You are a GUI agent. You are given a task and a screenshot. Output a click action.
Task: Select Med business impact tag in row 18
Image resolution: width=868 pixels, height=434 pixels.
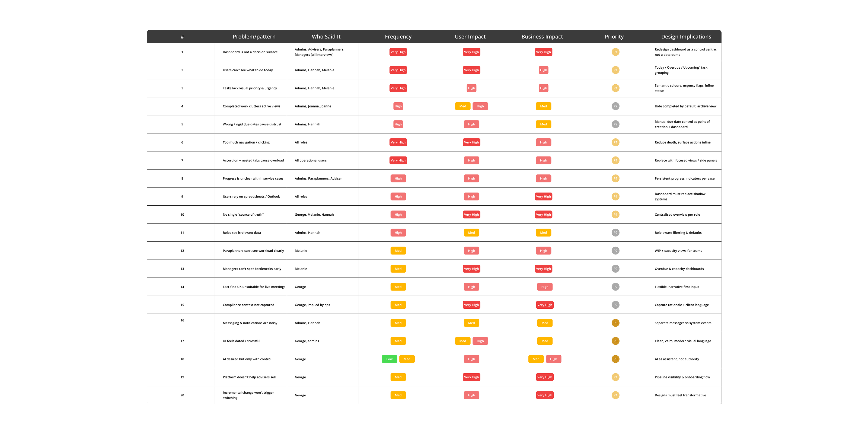click(536, 359)
